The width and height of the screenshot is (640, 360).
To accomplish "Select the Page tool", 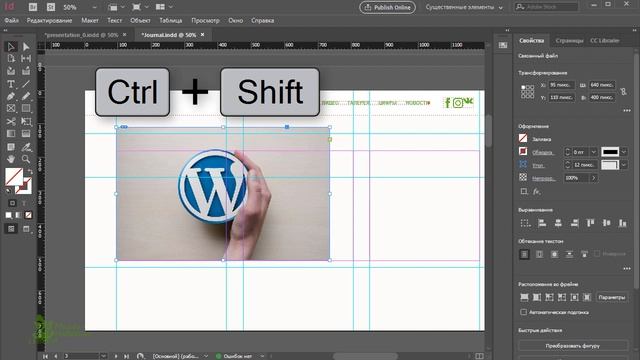I will click(x=11, y=59).
